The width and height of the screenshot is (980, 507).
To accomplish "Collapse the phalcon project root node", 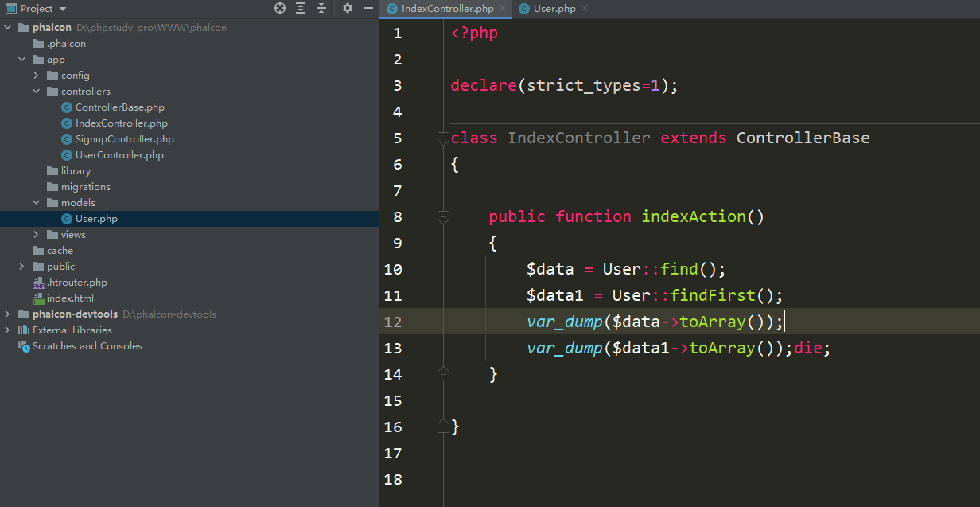I will tap(8, 27).
